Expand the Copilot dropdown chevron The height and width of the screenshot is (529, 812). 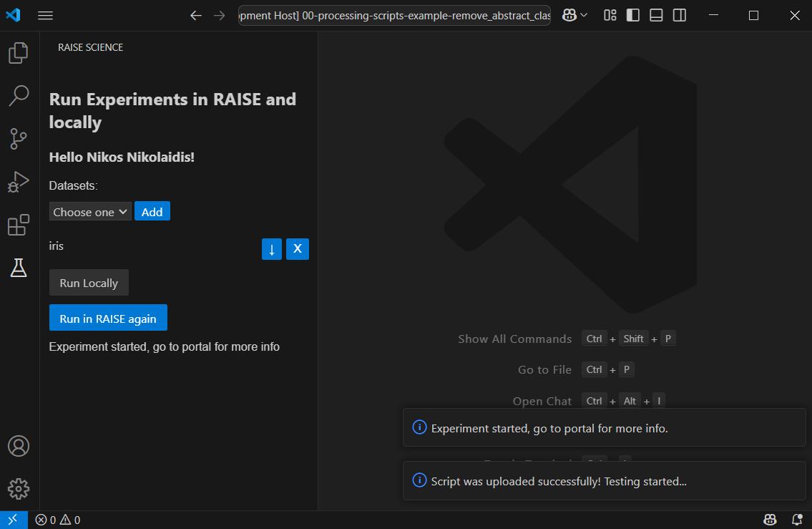click(x=584, y=16)
